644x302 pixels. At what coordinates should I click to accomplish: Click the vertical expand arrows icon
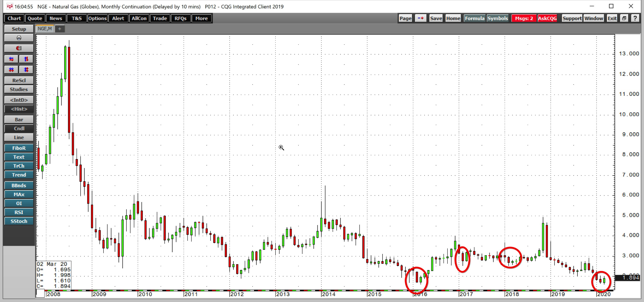[x=26, y=59]
